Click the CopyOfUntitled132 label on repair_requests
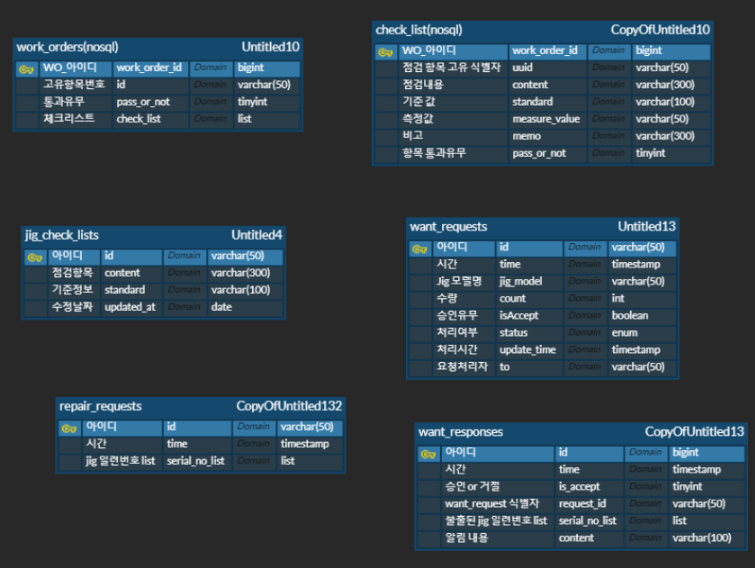Screen dimensions: 755x568 coord(289,406)
